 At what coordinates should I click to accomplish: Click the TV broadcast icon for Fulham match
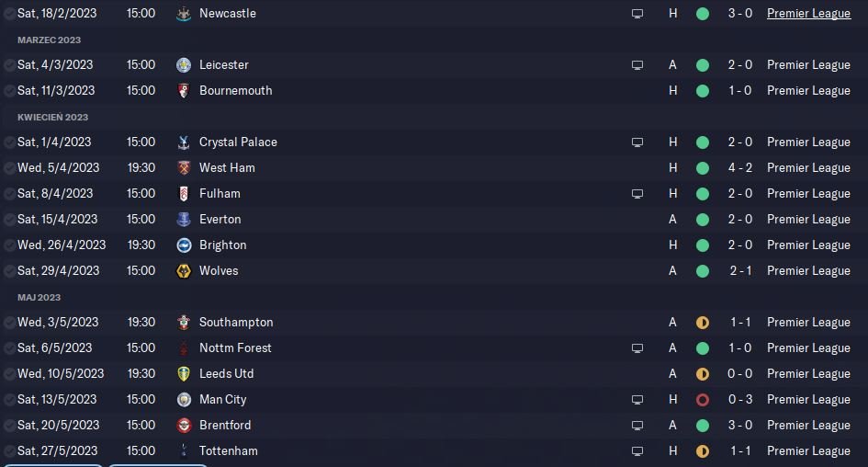point(637,194)
